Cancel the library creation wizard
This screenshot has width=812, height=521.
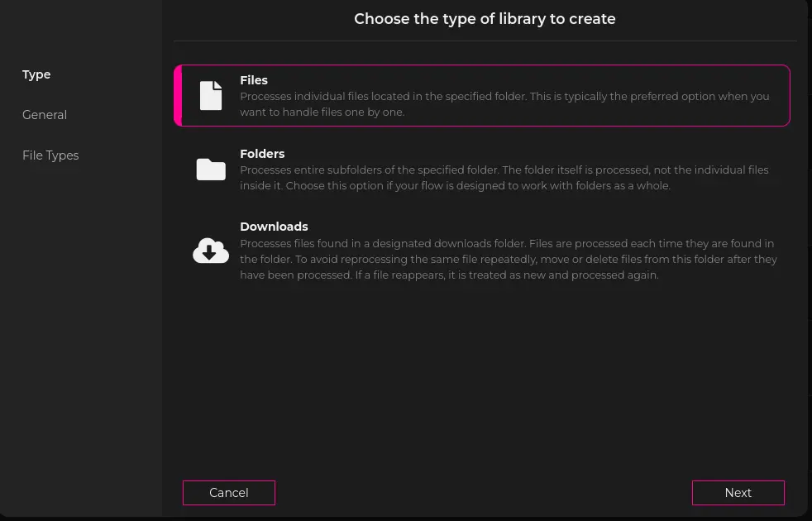229,493
